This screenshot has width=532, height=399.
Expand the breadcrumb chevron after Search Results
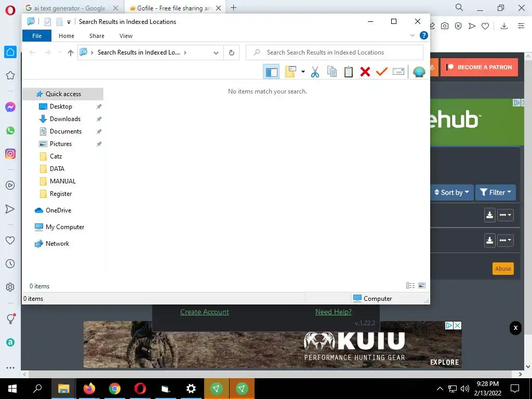[x=185, y=52]
